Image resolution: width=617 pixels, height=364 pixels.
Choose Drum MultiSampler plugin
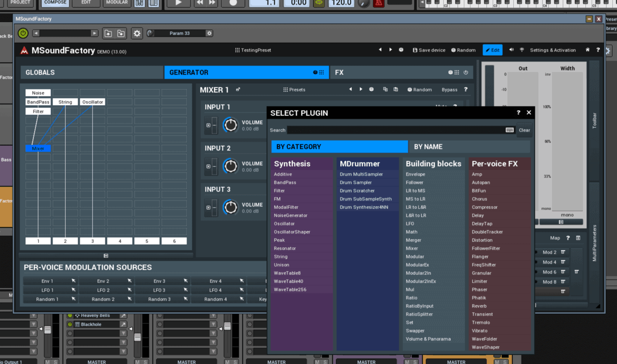[361, 174]
